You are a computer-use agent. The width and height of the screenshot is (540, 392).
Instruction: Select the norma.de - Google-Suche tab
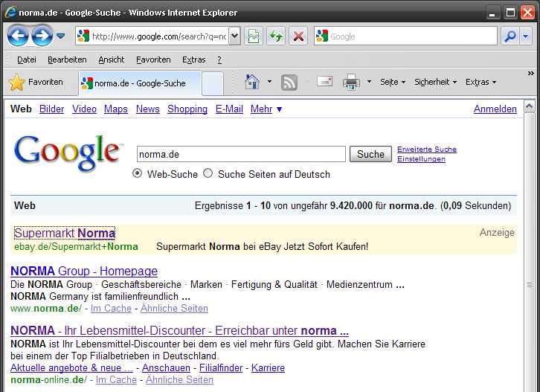pos(140,83)
